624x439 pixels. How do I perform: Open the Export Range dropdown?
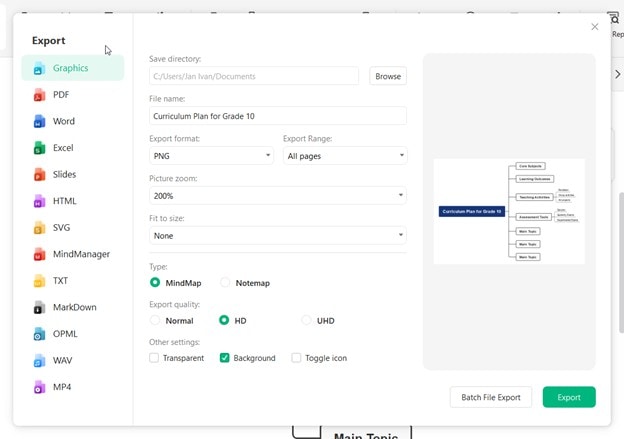(345, 156)
